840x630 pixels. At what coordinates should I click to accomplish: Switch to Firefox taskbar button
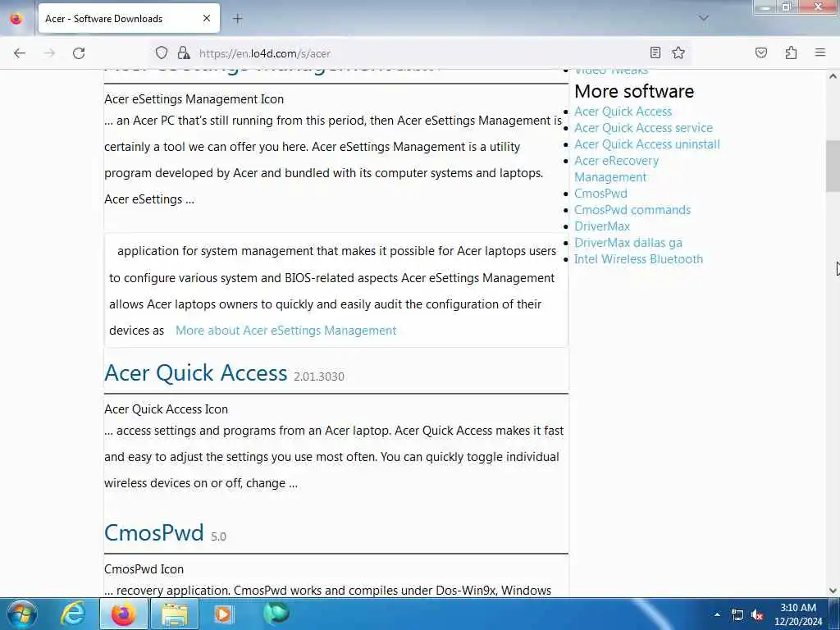tap(123, 614)
